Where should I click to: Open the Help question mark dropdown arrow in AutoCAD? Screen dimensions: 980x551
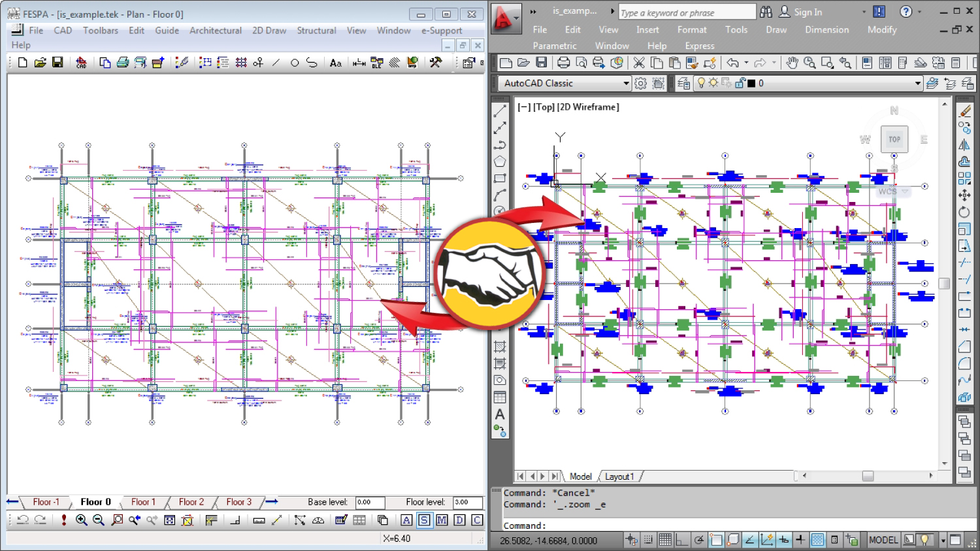pos(919,12)
